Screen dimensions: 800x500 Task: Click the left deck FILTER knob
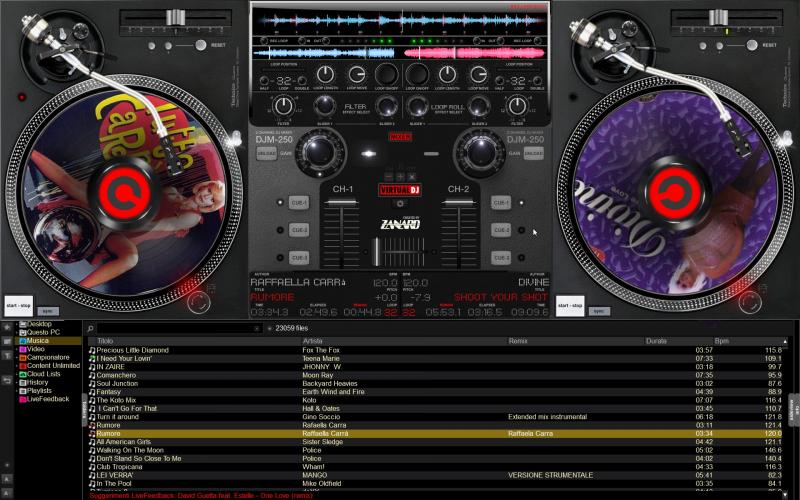[x=283, y=106]
